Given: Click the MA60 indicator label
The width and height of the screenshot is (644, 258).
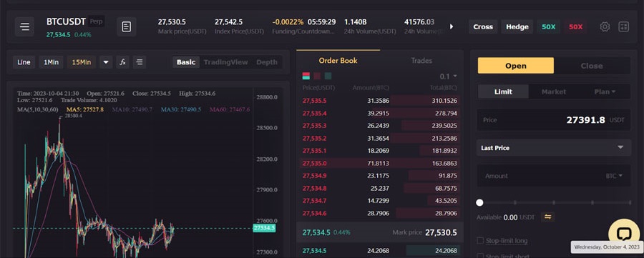Looking at the screenshot, I should (x=230, y=109).
